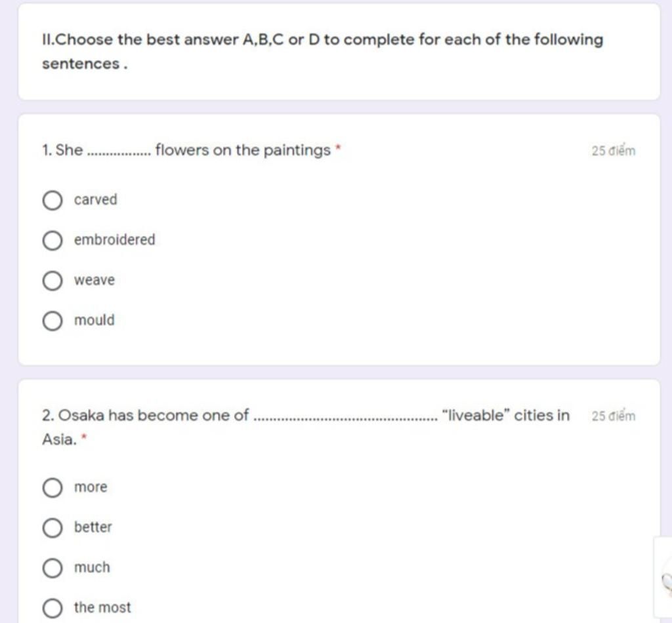Click the "the most" option label text
The width and height of the screenshot is (672, 623).
(102, 607)
